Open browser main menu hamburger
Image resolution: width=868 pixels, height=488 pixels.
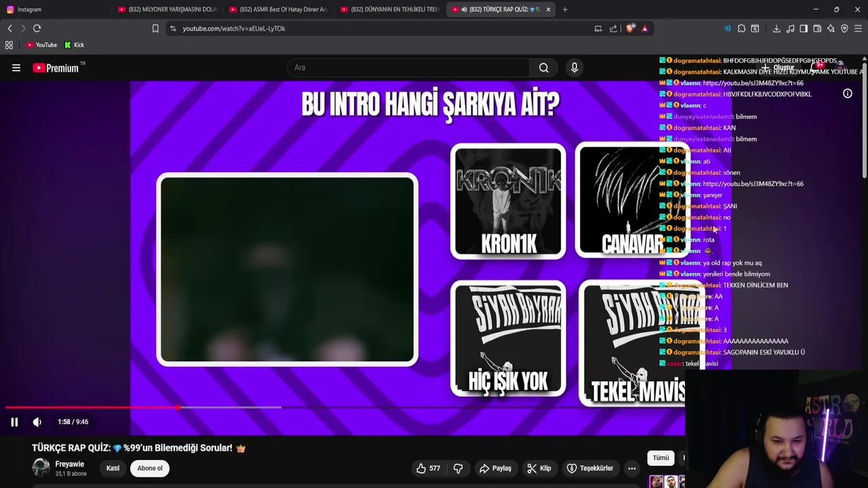tap(858, 28)
